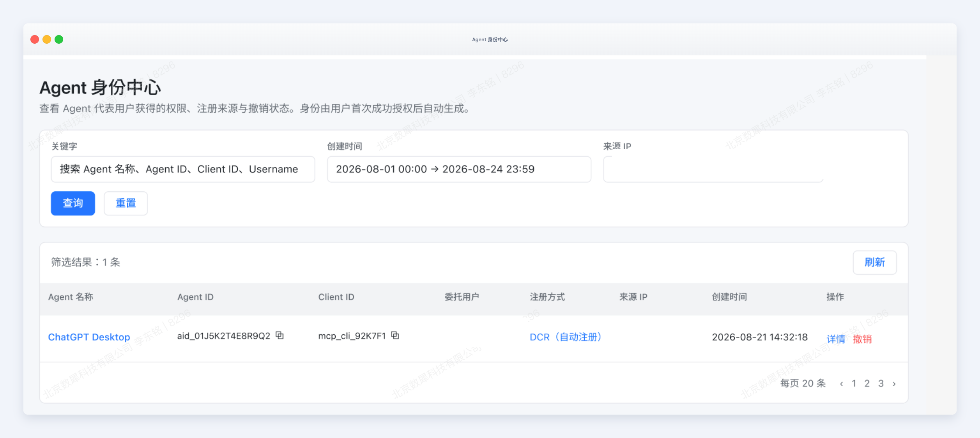980x438 pixels.
Task: Click the 注册方式 column header
Action: [547, 297]
